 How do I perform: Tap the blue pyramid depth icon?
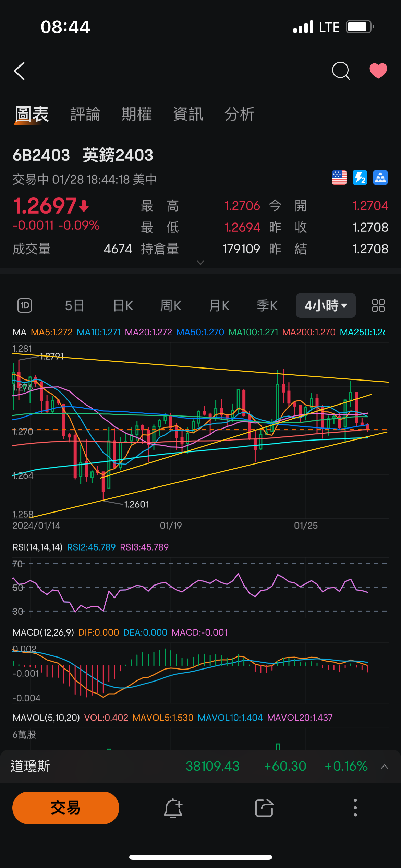pos(380,178)
